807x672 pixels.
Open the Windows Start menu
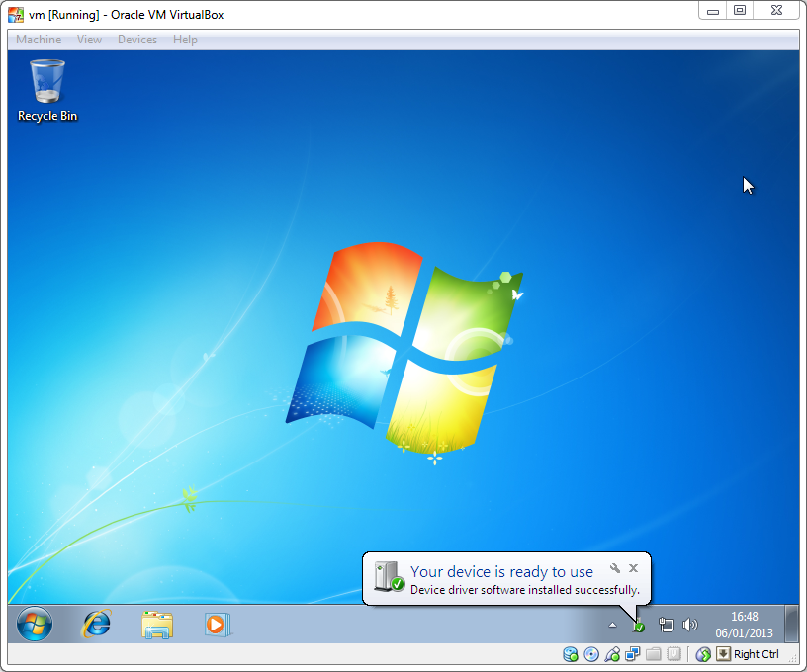click(x=35, y=624)
